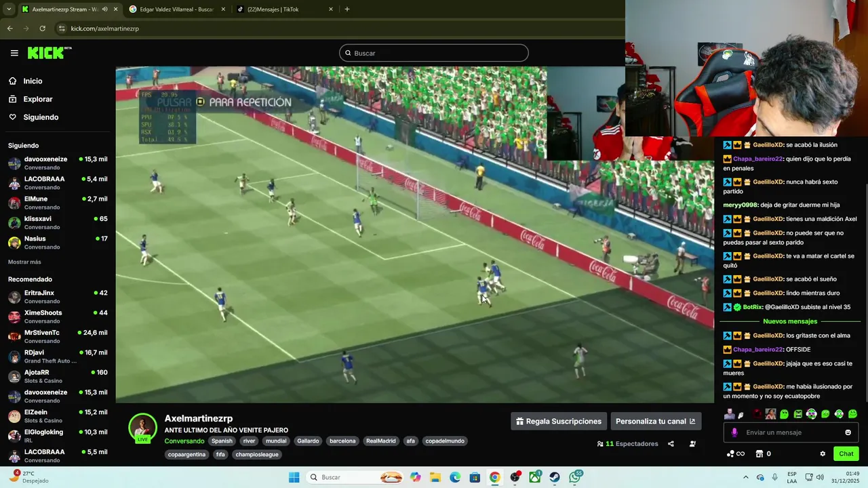
Task: Insert the angry green square emote
Action: tap(798, 414)
